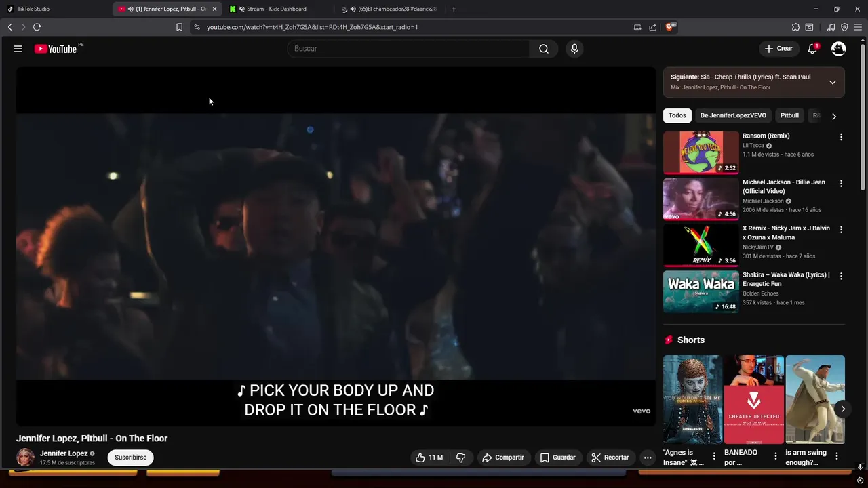Click the video player to pause
Viewport: 868px width, 488px height.
click(x=336, y=246)
